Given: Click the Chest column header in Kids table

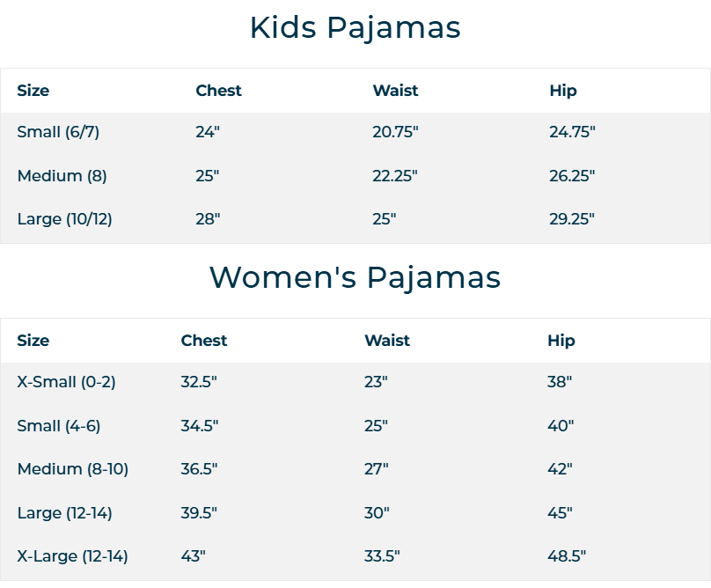Looking at the screenshot, I should 218,91.
